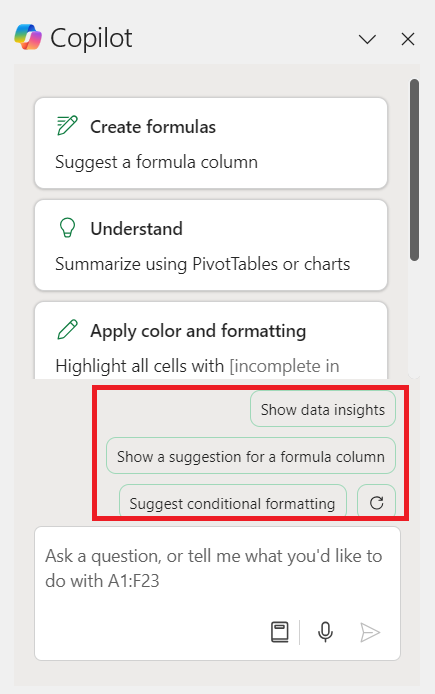
Task: Click Show a suggestion for a formula column
Action: [251, 456]
